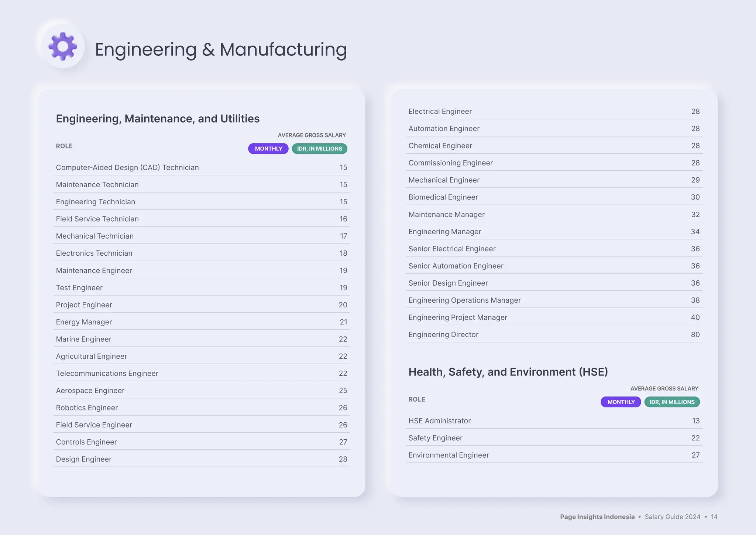Click the Design Engineer role
Image resolution: width=756 pixels, height=535 pixels.
coord(84,459)
